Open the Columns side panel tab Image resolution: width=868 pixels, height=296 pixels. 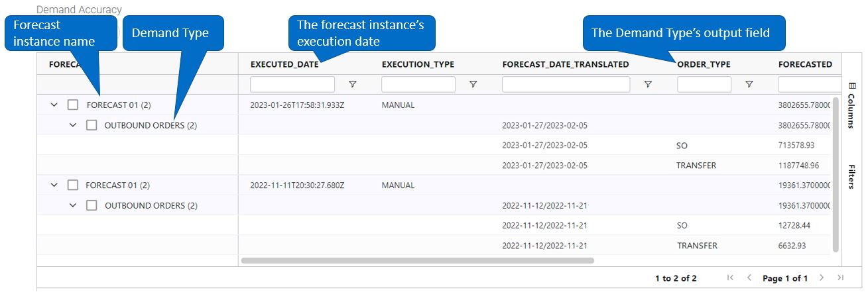tap(851, 106)
